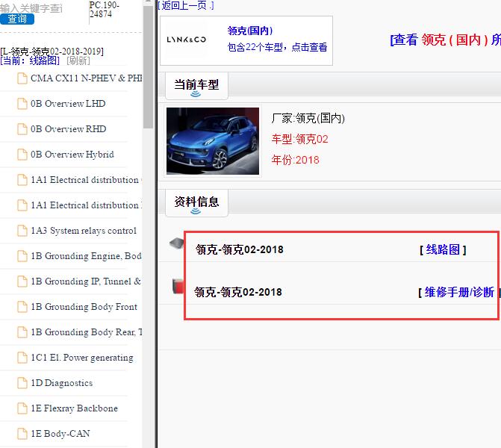Click the blue 查询 search button
This screenshot has height=448, width=501.
17,19
